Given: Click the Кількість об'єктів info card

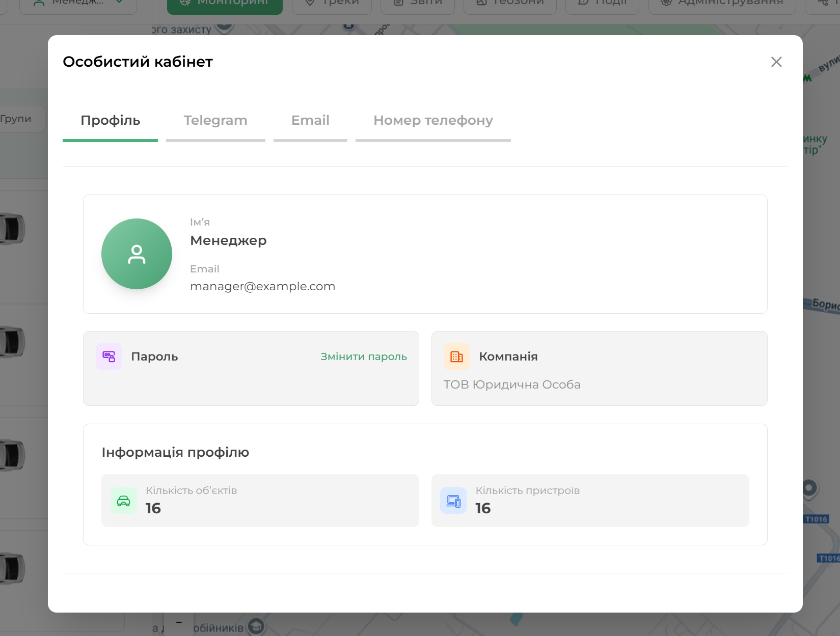Looking at the screenshot, I should pos(260,501).
